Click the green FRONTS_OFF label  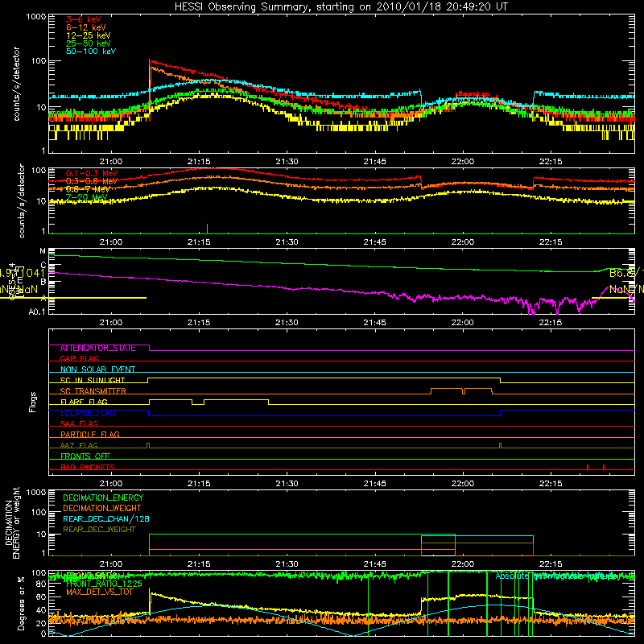85,456
